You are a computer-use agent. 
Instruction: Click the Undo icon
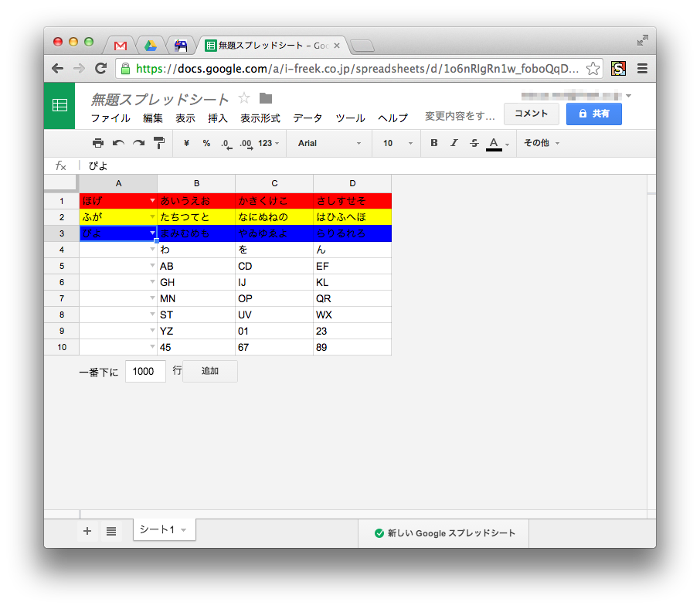click(x=117, y=143)
